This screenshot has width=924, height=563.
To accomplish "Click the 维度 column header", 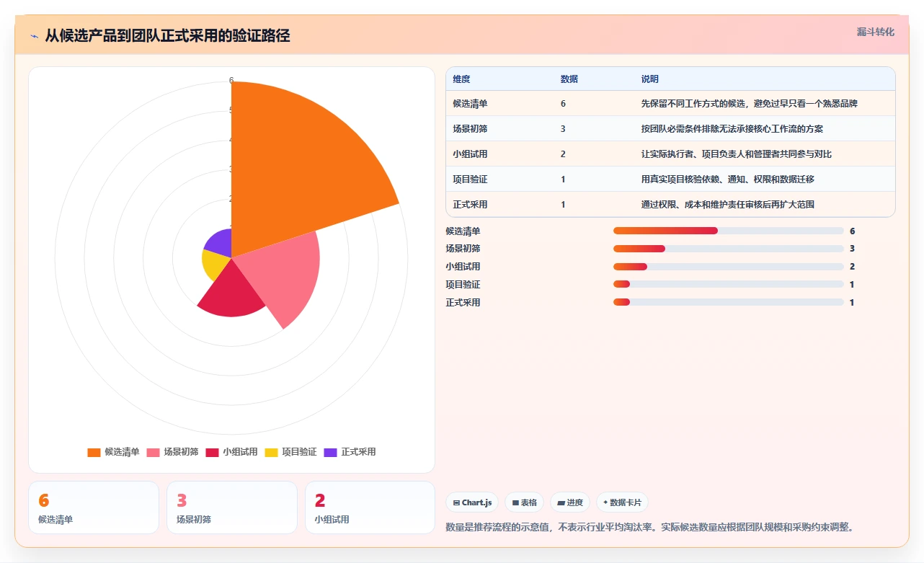I will 462,79.
